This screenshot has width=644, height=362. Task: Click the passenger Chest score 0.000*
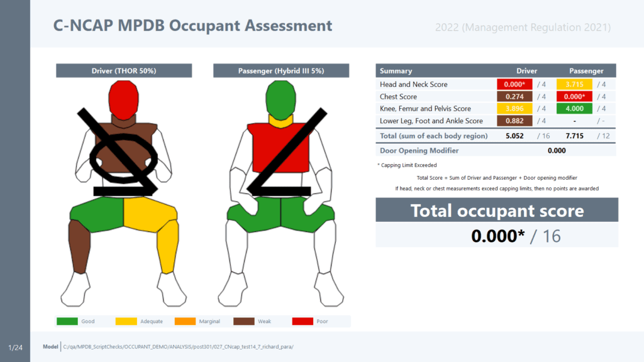(574, 96)
